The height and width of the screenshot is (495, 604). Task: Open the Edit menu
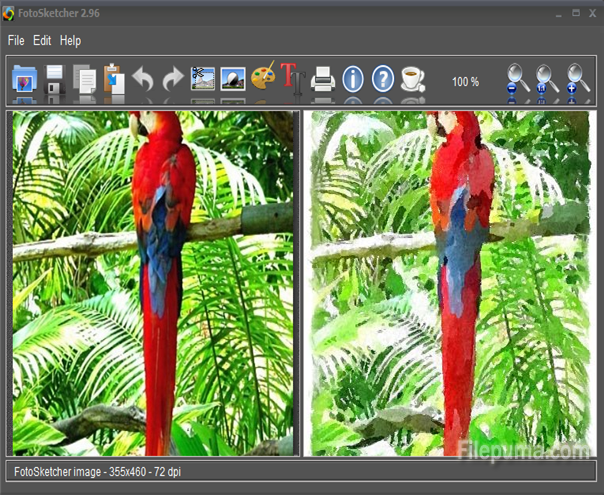click(42, 41)
